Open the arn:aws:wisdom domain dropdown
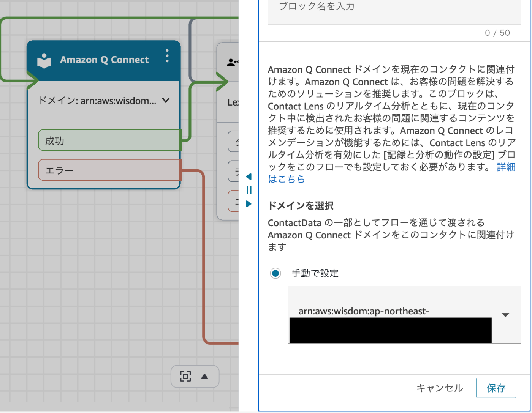Image resolution: width=532 pixels, height=413 pixels. click(x=404, y=315)
